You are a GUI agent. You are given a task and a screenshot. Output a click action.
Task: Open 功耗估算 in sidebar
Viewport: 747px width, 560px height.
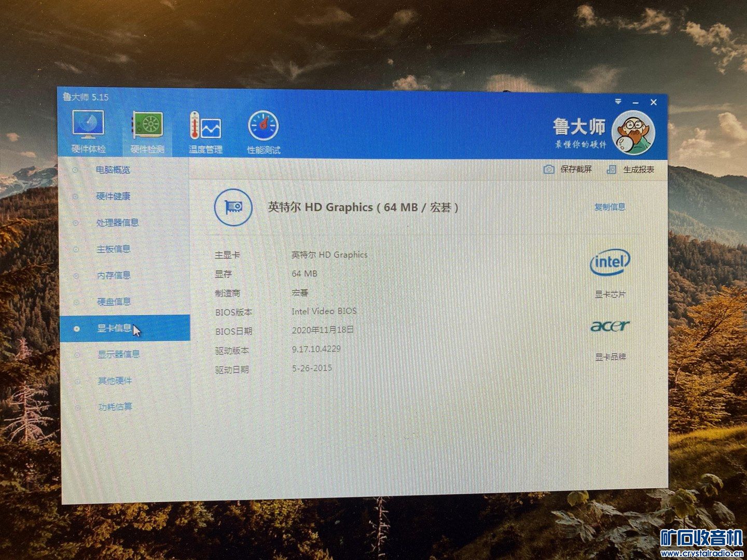point(115,407)
